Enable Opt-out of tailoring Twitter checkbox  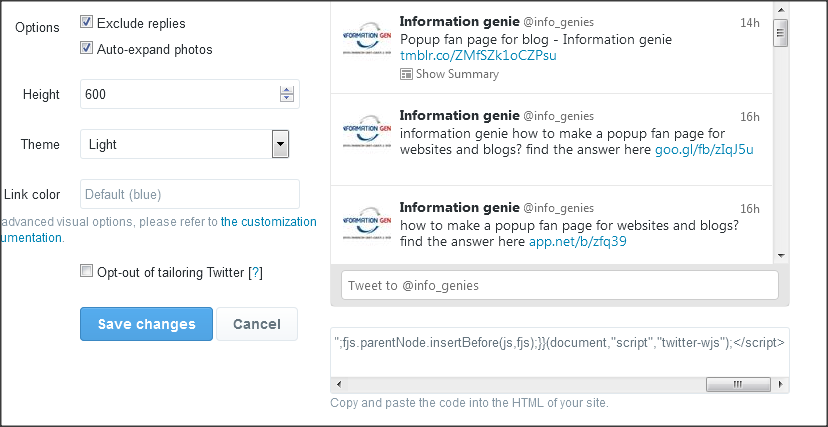click(x=86, y=271)
